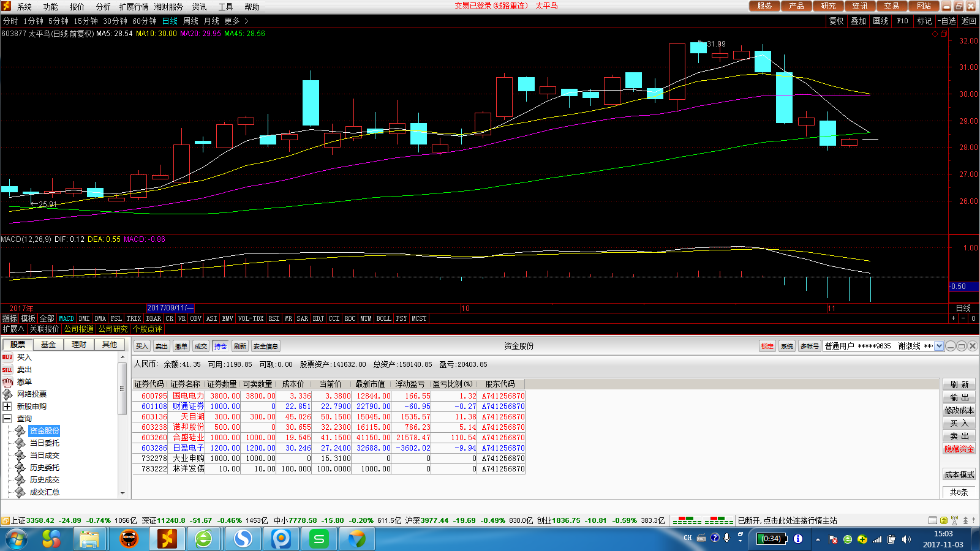Image resolution: width=980 pixels, height=551 pixels.
Task: Open the 更多 periods dropdown
Action: [x=236, y=21]
